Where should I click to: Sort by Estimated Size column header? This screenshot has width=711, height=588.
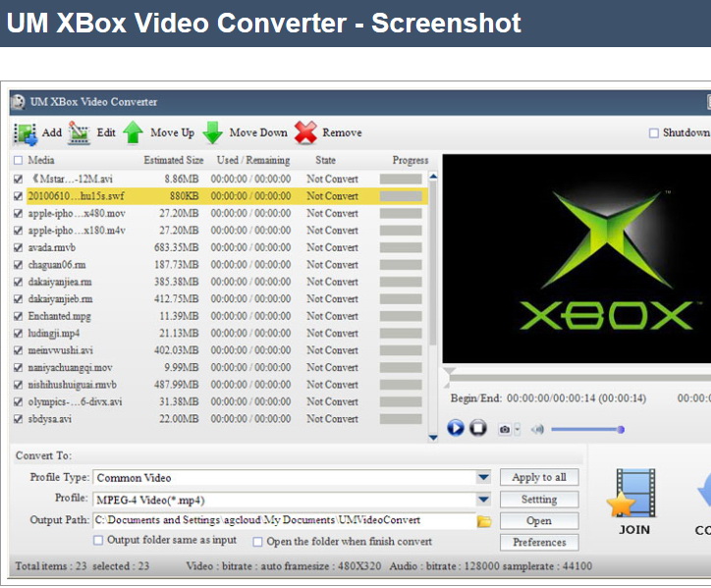pyautogui.click(x=174, y=160)
